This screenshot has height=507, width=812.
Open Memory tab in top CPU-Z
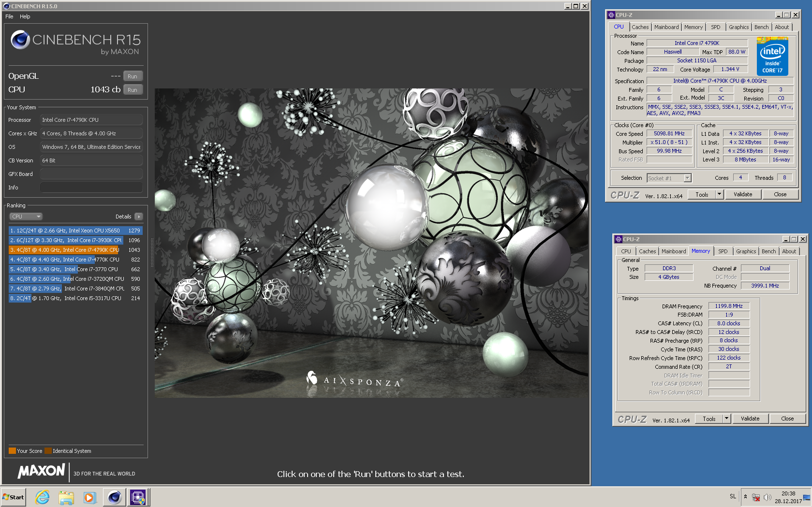pos(693,27)
